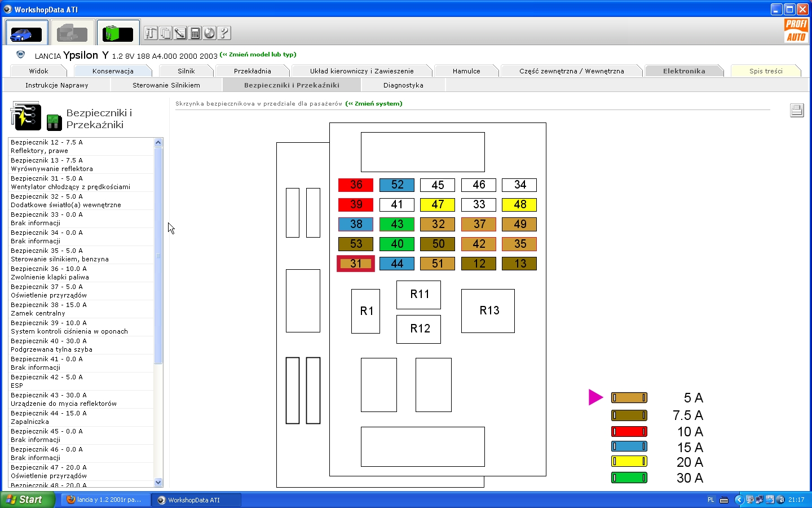Open the hammer and tools icon
This screenshot has width=812, height=508.
[x=151, y=33]
